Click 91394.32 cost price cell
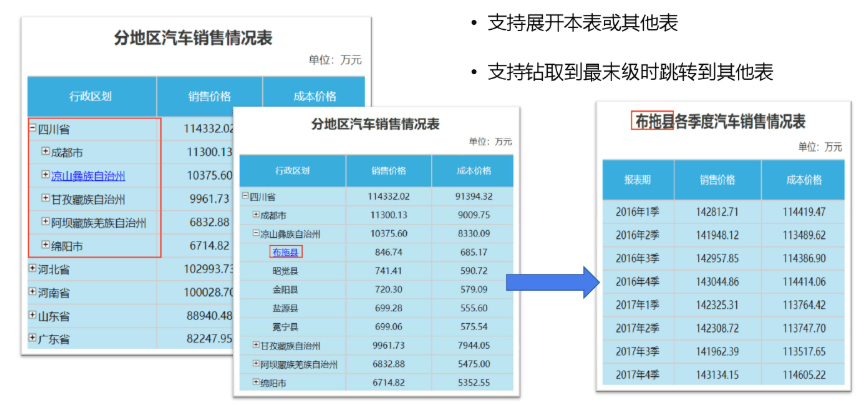Screen dimensions: 864x405 [x=472, y=197]
